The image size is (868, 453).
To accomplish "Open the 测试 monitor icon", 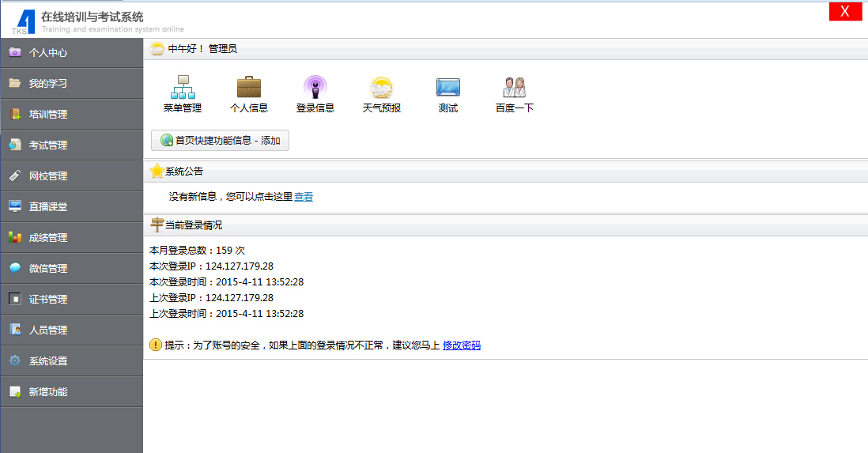I will (x=448, y=87).
